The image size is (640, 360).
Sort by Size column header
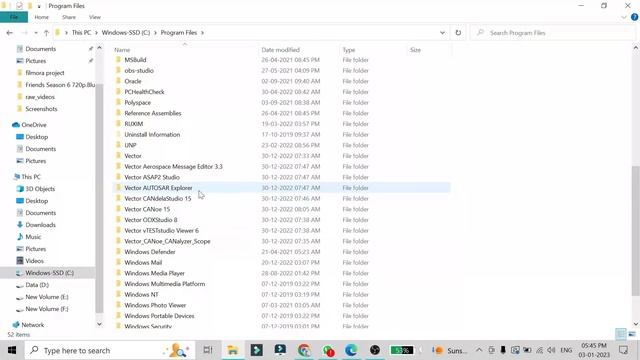click(415, 50)
